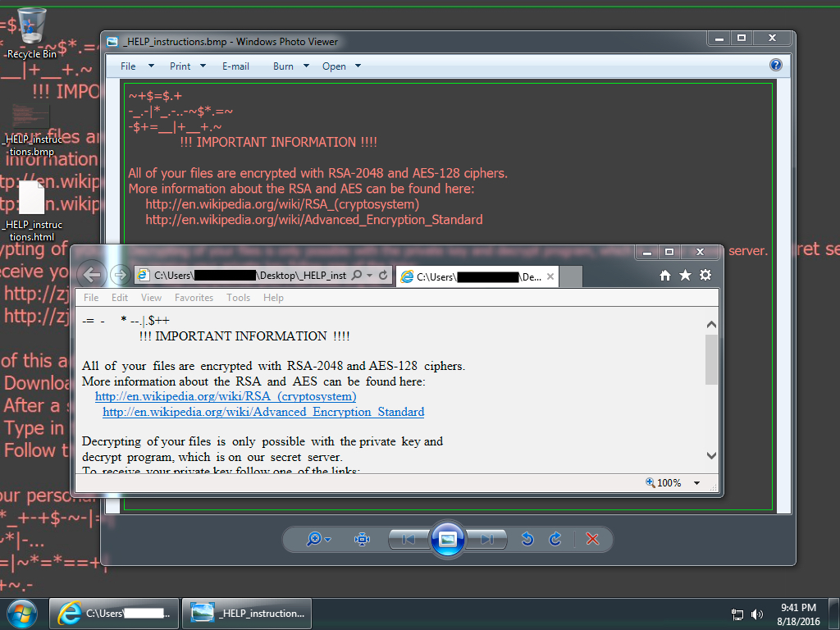Open the Recycle Bin desktop icon
Viewport: 840px width, 630px height.
[31, 33]
